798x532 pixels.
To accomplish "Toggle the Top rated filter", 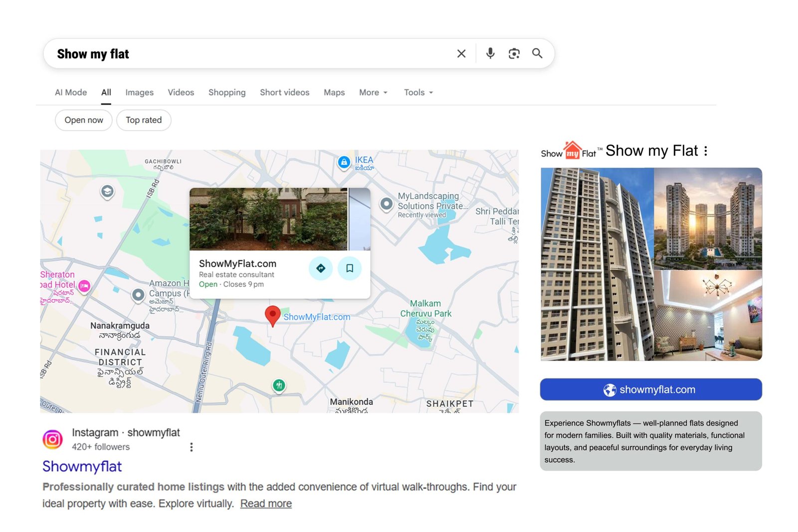I will [144, 120].
